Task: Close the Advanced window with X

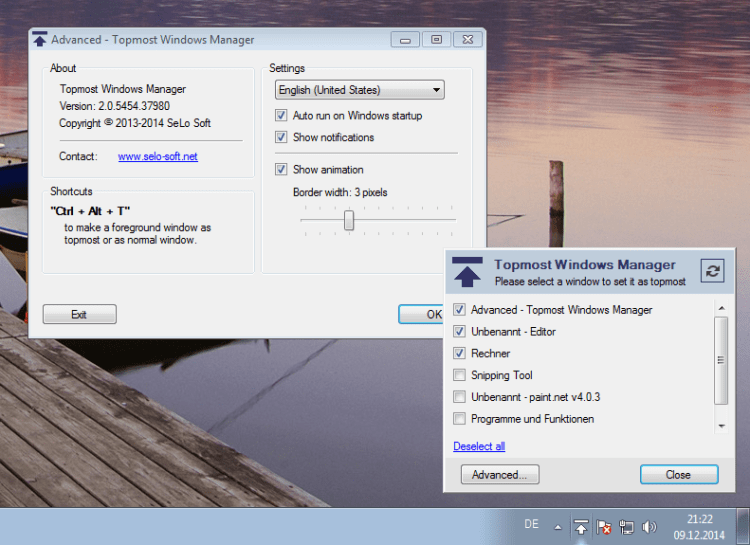Action: click(x=467, y=40)
